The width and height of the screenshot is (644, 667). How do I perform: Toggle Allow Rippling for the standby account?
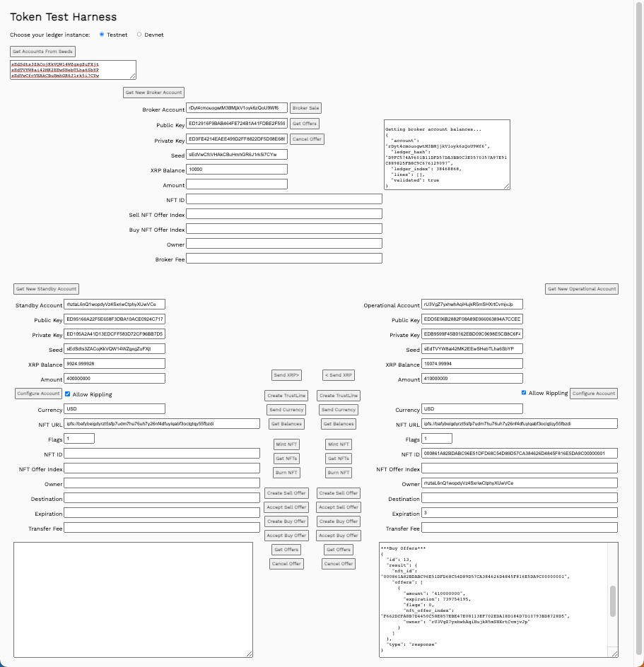point(68,394)
